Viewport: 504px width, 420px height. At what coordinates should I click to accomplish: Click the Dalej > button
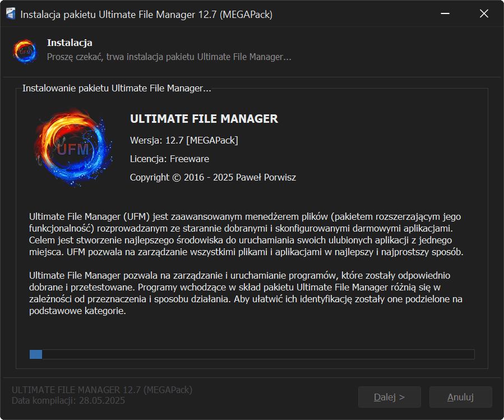(389, 397)
